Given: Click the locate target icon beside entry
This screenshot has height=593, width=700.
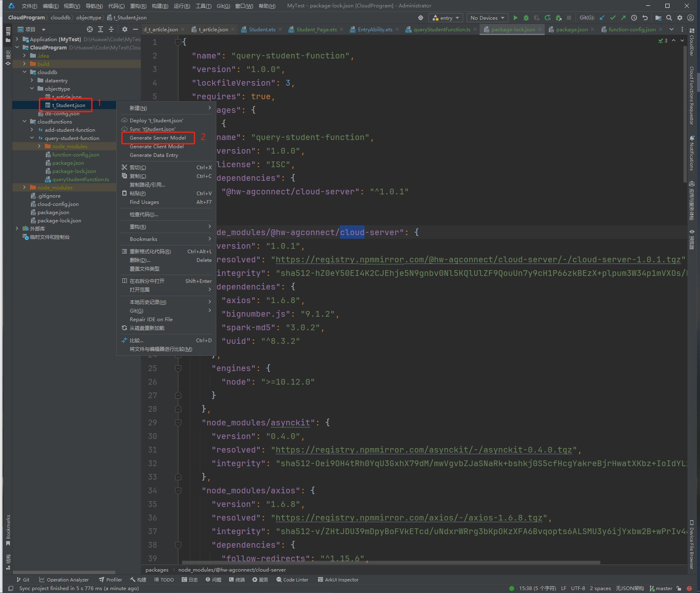Looking at the screenshot, I should click(x=420, y=18).
